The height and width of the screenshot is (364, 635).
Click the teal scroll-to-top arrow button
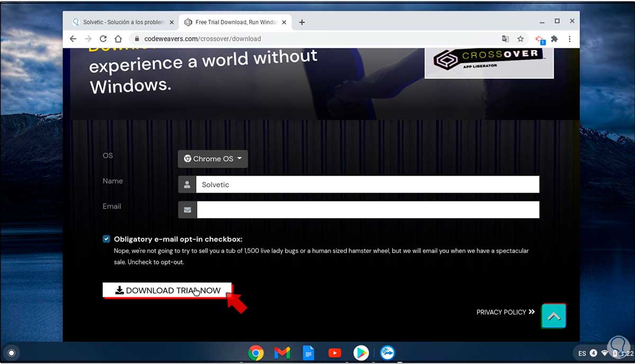[554, 316]
